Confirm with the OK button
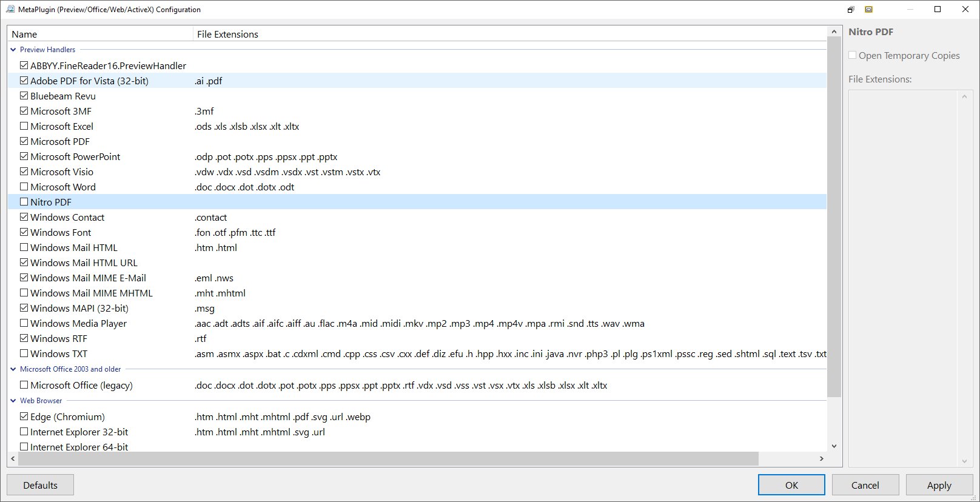Viewport: 980px width, 502px height. (x=791, y=485)
